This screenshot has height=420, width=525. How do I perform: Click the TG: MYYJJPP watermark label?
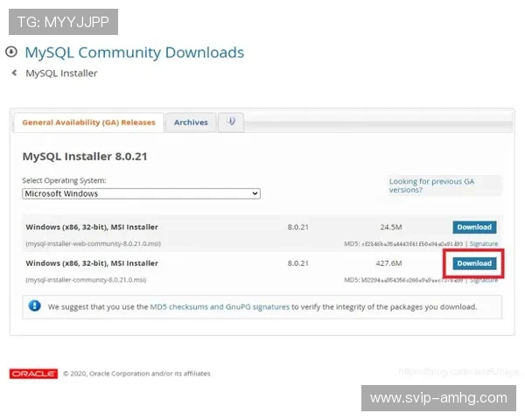pos(63,21)
